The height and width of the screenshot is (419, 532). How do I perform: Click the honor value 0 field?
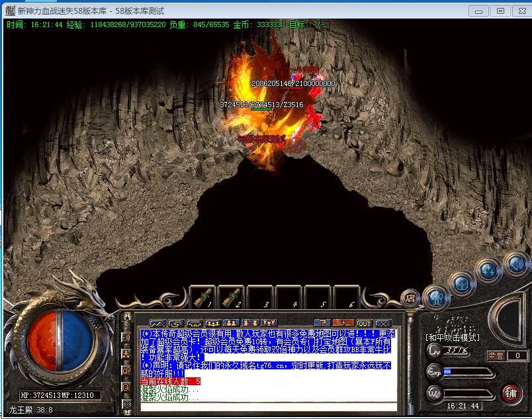[x=517, y=355]
